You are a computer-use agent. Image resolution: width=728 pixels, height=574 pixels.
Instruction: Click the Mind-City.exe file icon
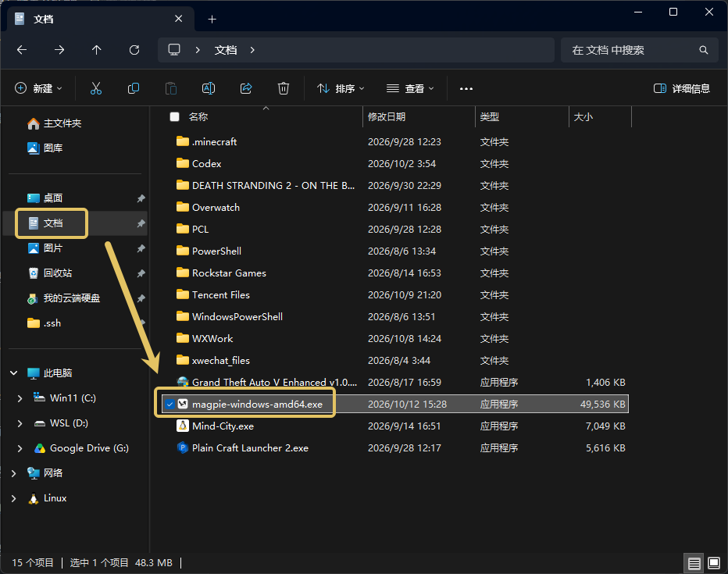[183, 426]
